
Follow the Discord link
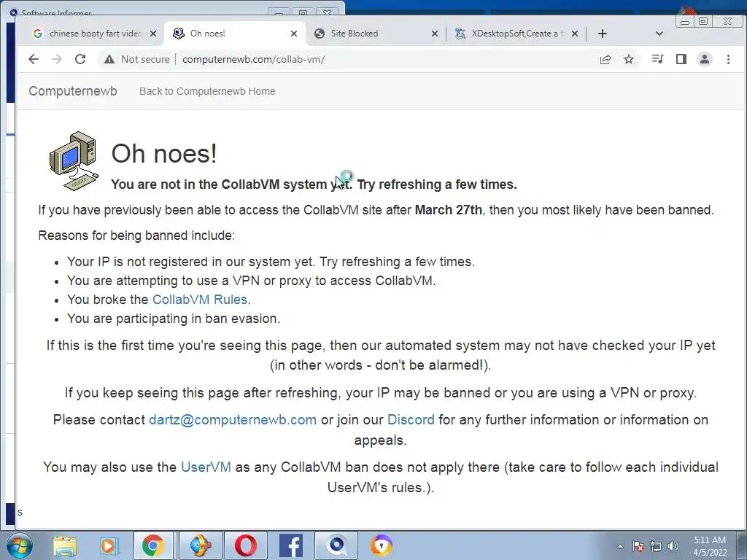coord(411,419)
